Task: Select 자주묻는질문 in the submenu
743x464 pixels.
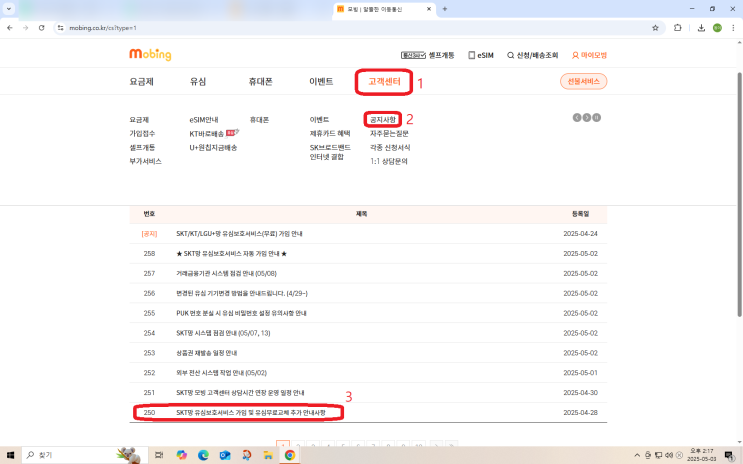Action: click(x=389, y=134)
